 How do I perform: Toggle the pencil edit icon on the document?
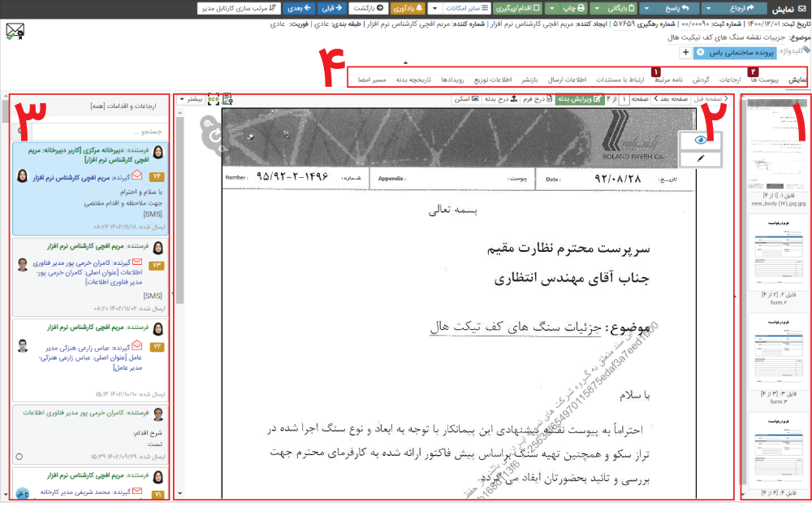click(x=700, y=158)
